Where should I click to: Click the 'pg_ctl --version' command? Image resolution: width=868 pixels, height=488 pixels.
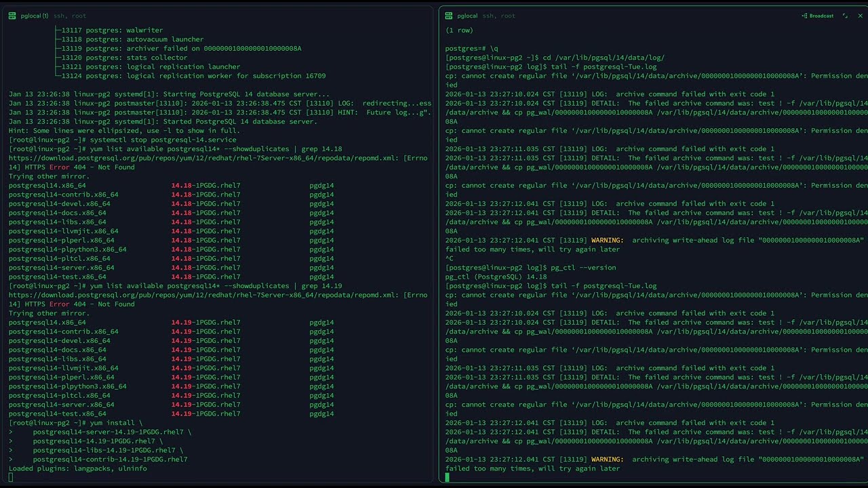pos(583,268)
